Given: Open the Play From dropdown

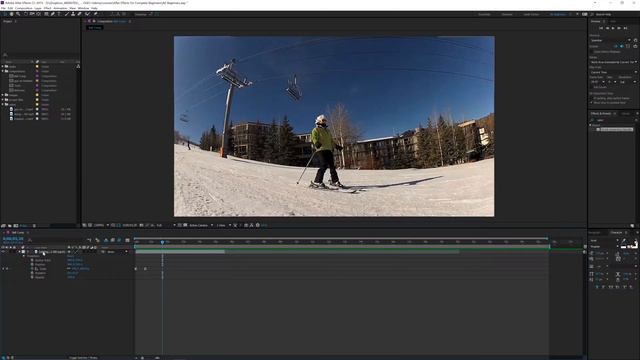Looking at the screenshot, I should (613, 72).
